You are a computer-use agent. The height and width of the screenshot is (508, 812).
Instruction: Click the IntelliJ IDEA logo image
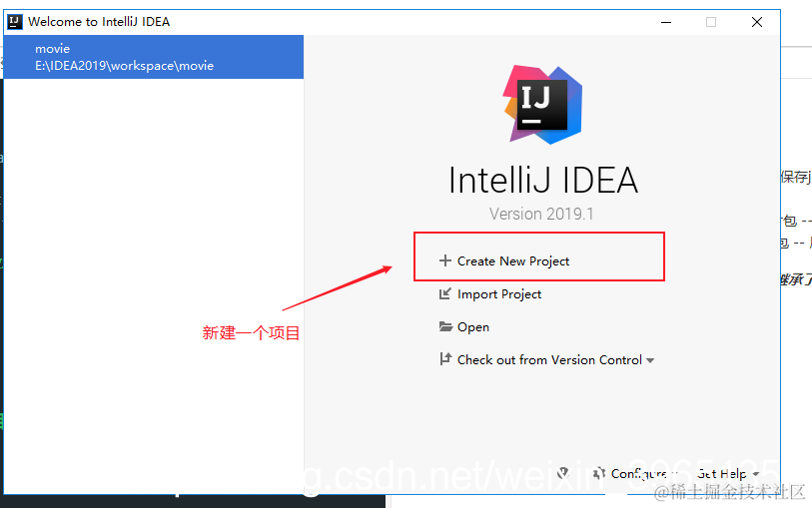click(542, 105)
